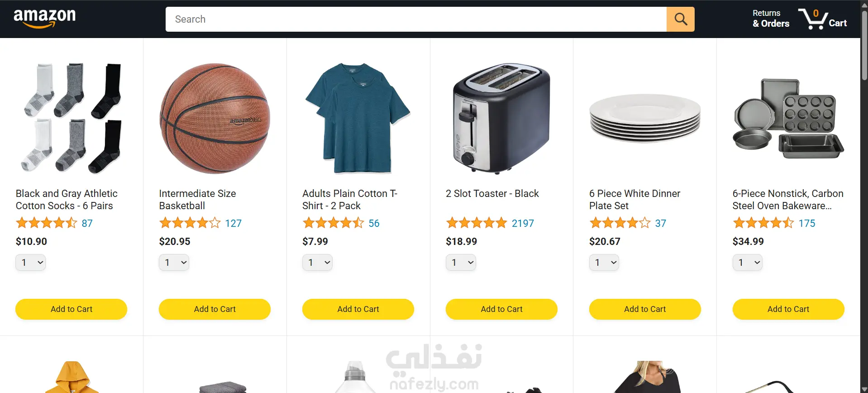Click the athletic socks product image
Image resolution: width=868 pixels, height=393 pixels.
[x=72, y=118]
